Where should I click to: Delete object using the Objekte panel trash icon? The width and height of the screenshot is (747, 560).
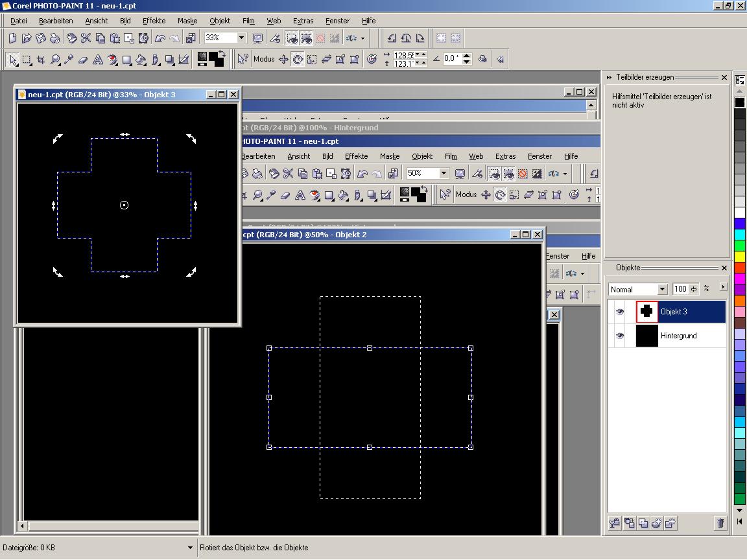[720, 523]
